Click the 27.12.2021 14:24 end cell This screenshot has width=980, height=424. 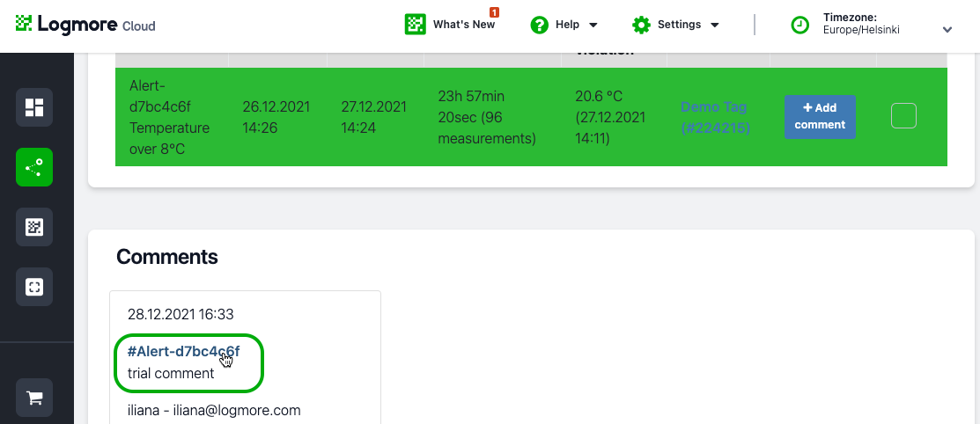pos(373,117)
